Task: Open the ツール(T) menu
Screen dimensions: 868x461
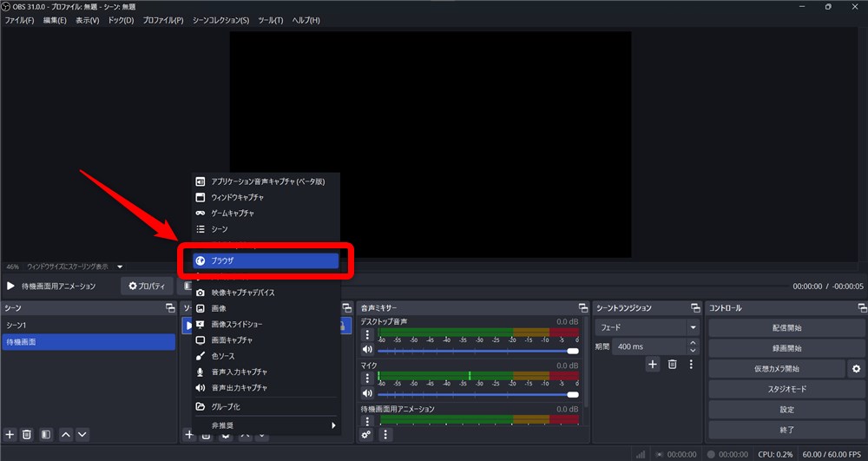Action: [271, 21]
